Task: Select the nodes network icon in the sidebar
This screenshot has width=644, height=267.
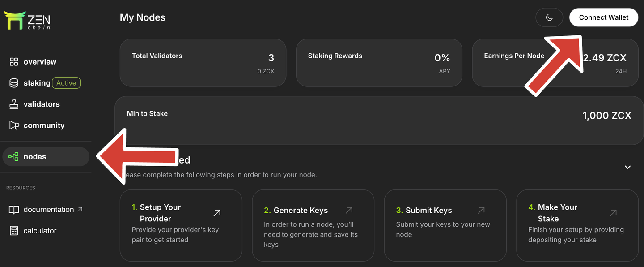Action: pyautogui.click(x=13, y=156)
